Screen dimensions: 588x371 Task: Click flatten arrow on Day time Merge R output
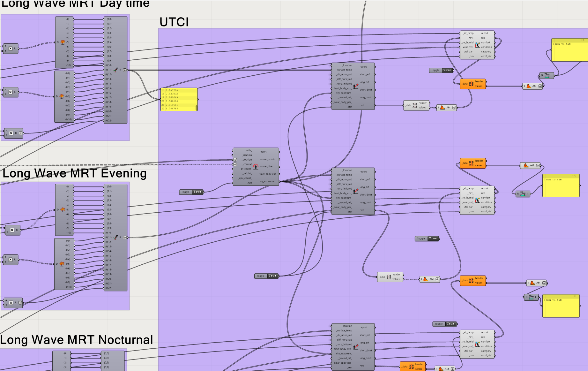point(124,70)
